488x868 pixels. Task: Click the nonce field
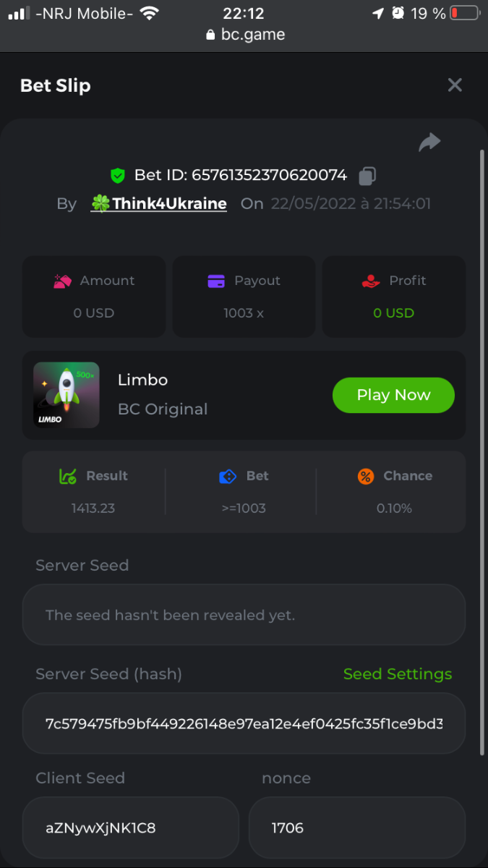pyautogui.click(x=357, y=827)
